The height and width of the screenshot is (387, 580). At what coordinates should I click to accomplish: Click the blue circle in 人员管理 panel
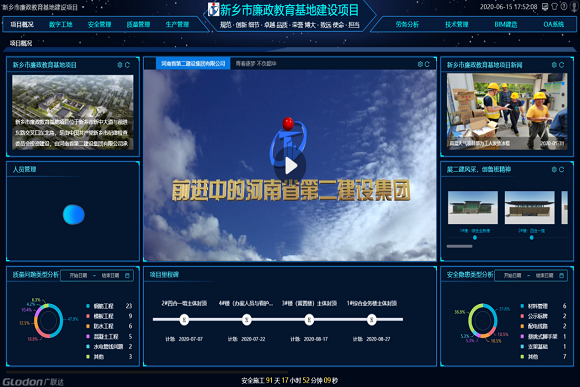(x=74, y=215)
